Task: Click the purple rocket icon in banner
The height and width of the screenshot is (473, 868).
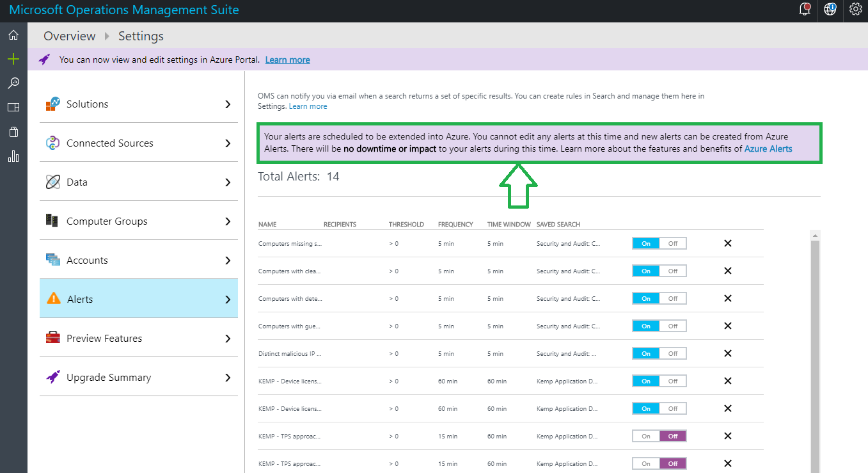Action: click(44, 60)
